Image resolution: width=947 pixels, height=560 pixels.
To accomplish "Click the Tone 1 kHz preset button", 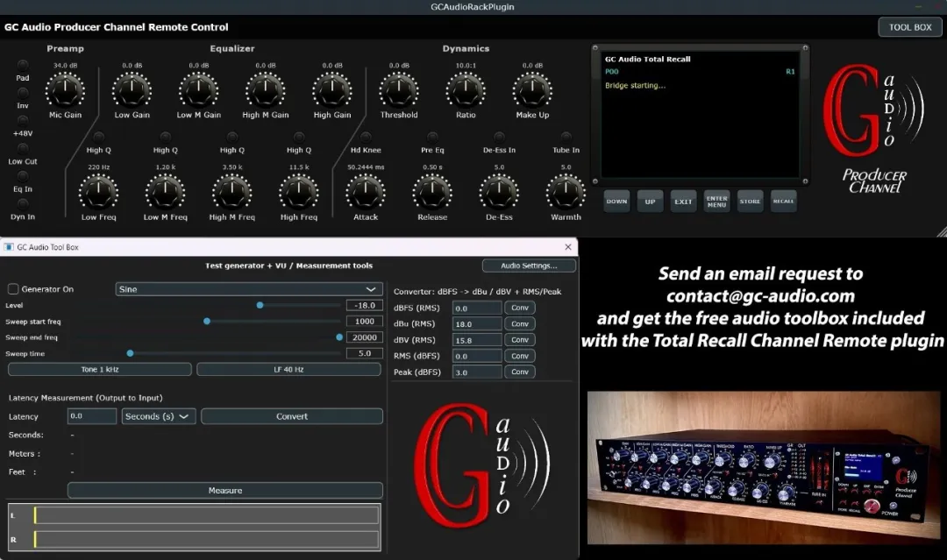I will (100, 370).
